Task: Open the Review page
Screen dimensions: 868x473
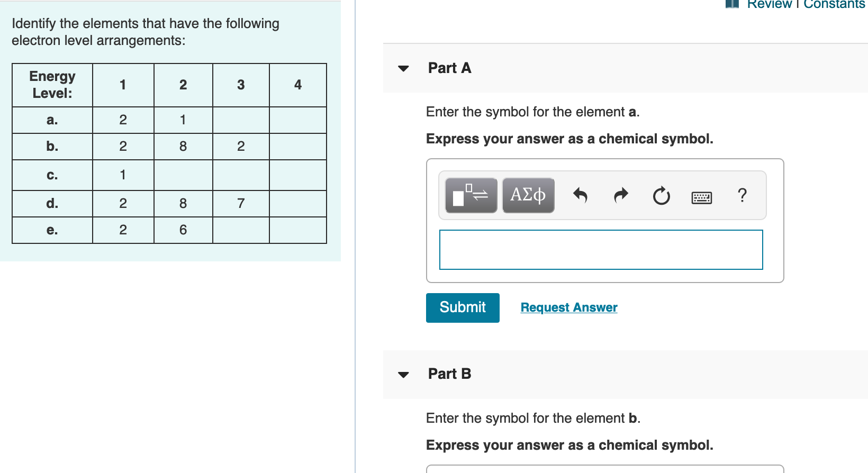Action: [x=769, y=4]
